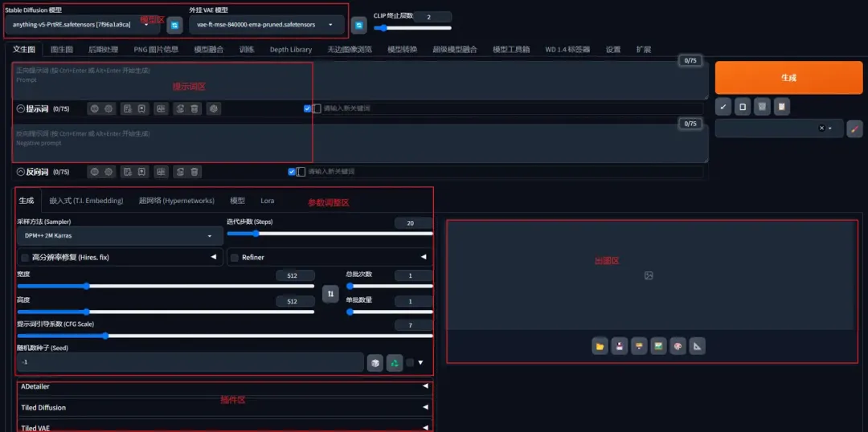Open the 采样方法 (Sampler) dropdown
Image resolution: width=868 pixels, height=432 pixels.
113,236
